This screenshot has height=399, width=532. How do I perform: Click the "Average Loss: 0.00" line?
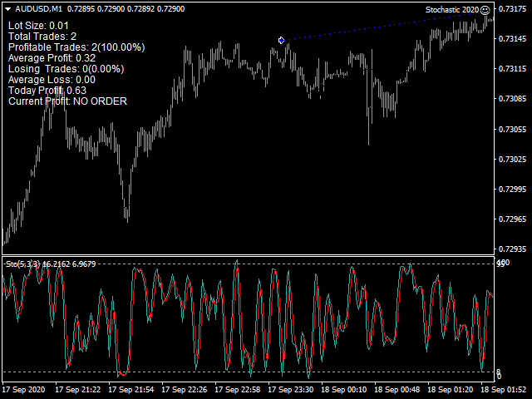coord(52,80)
